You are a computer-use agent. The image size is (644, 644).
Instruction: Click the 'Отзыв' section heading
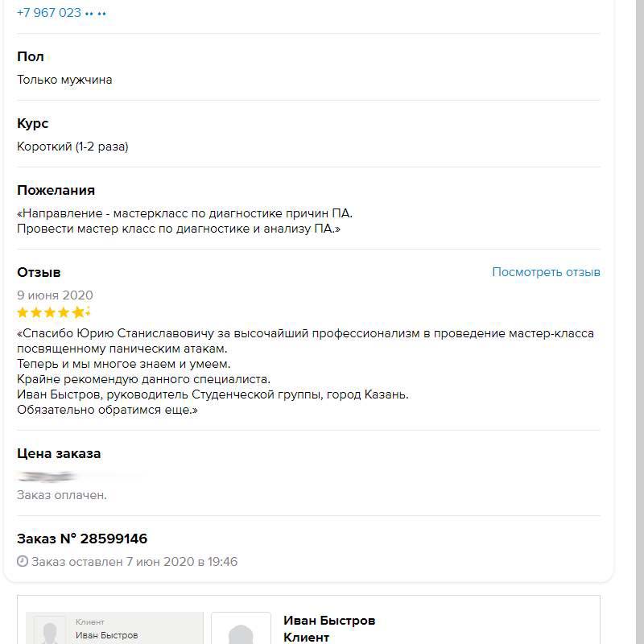pos(39,272)
